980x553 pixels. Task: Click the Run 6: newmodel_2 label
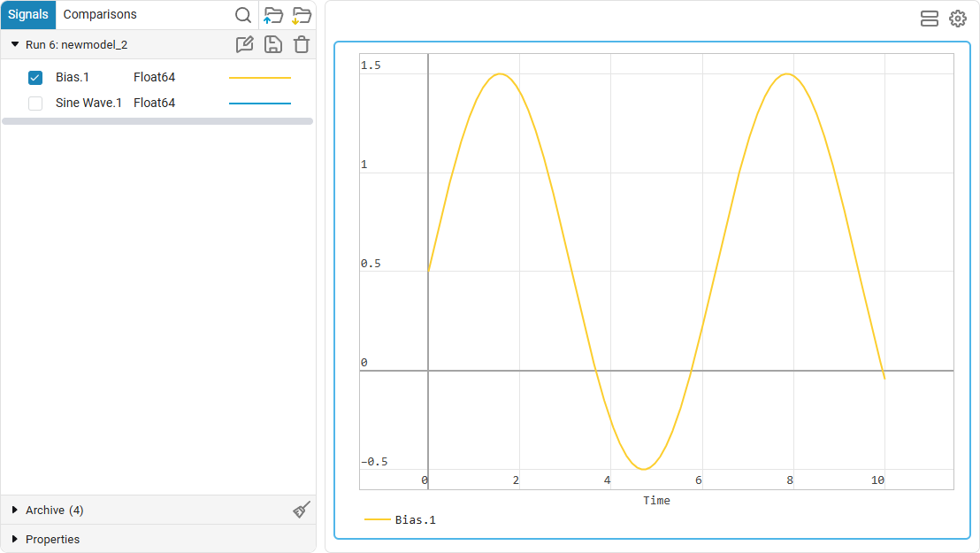click(x=76, y=44)
